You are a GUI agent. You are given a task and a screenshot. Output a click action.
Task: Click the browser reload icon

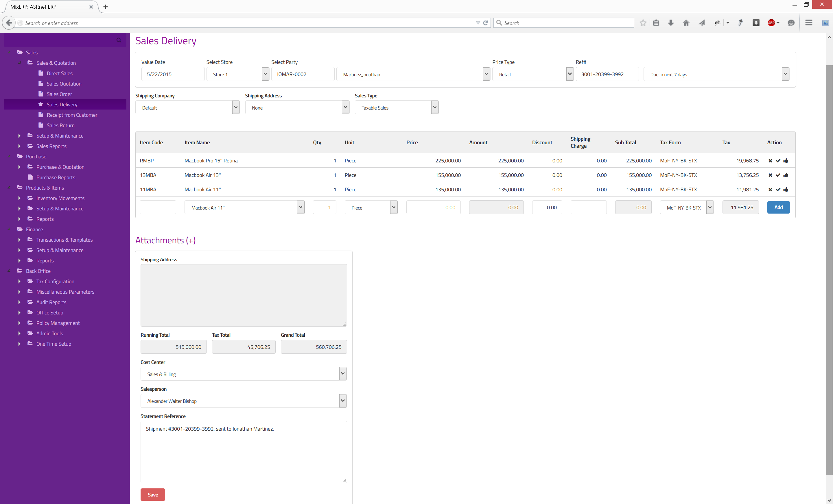tap(485, 23)
